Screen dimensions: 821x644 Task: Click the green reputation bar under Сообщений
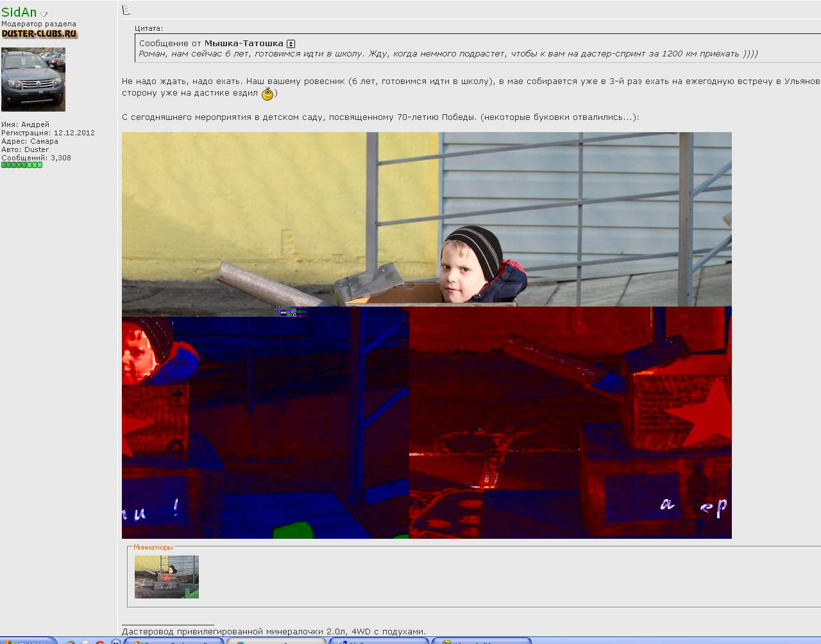22,165
